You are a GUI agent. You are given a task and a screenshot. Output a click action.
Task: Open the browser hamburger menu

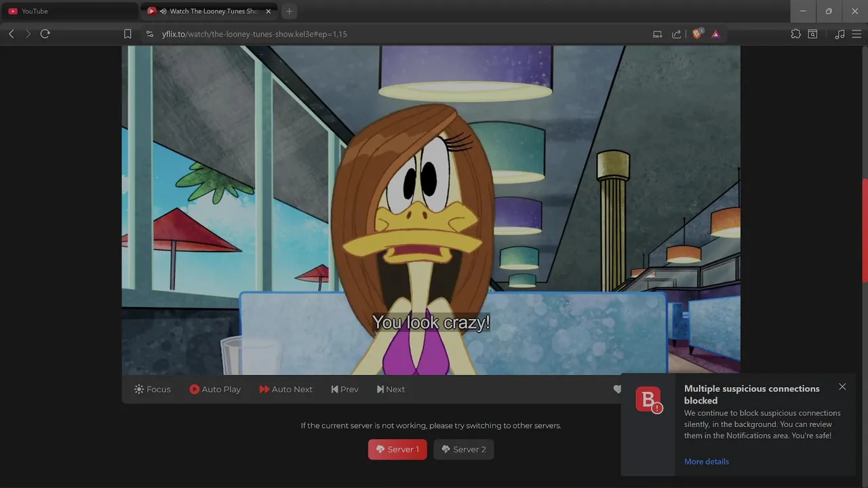(x=856, y=34)
